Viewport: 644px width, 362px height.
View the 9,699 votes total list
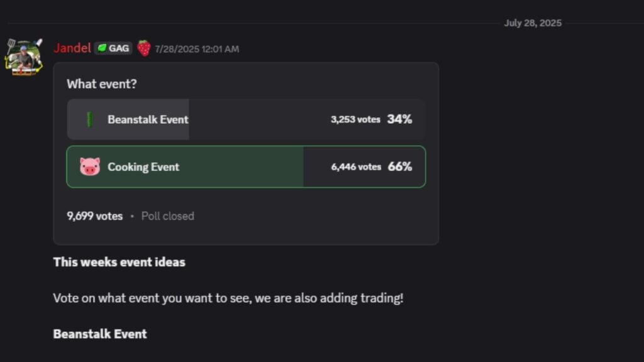click(94, 216)
